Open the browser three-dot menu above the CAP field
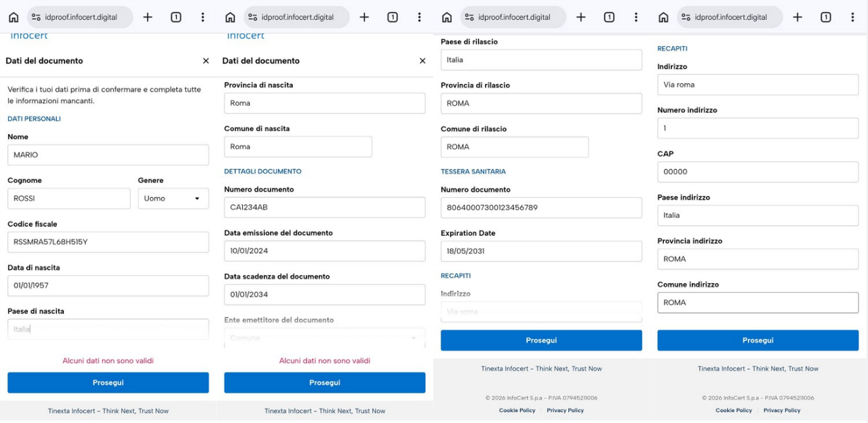Image resolution: width=868 pixels, height=423 pixels. coord(852,18)
